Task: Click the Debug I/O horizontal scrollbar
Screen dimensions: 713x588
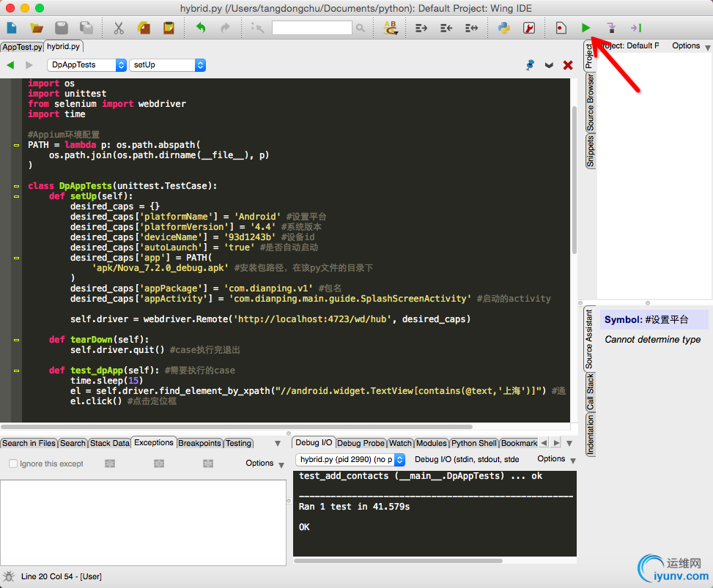Action: (x=399, y=561)
